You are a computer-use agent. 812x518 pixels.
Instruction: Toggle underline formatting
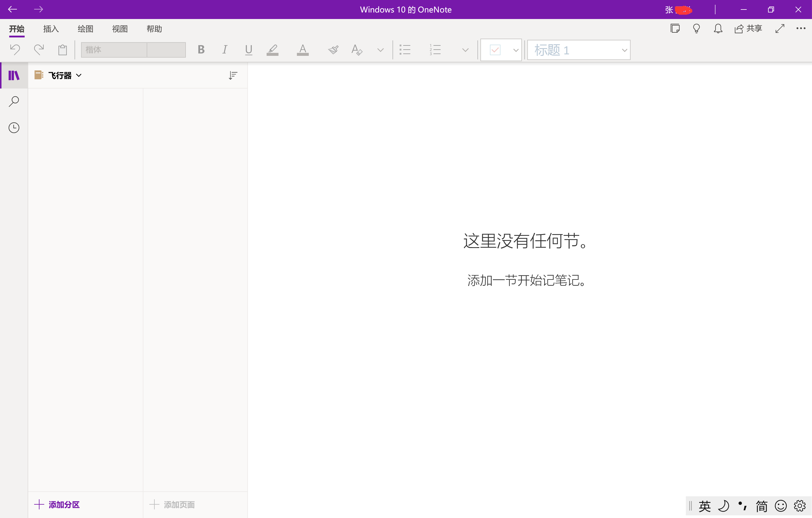[x=248, y=50]
